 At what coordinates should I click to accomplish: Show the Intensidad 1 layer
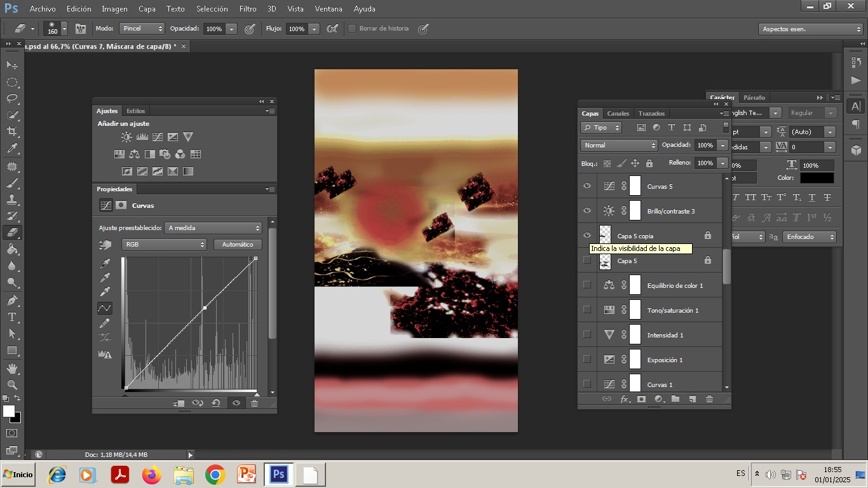(x=587, y=334)
